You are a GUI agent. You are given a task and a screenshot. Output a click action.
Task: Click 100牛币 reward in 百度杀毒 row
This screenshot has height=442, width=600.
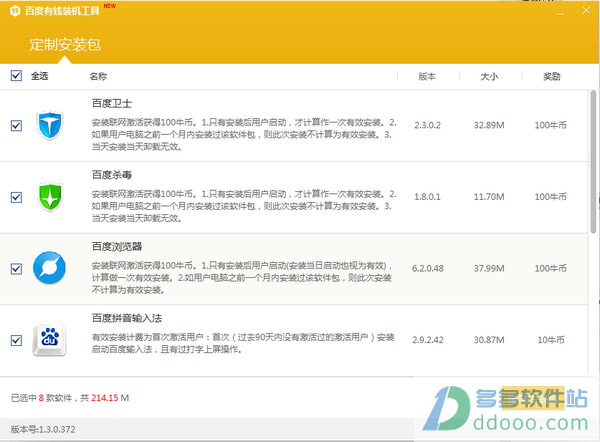551,197
